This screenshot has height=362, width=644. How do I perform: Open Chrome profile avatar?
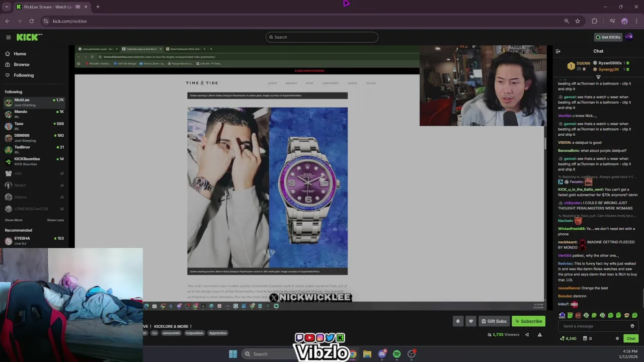624,21
